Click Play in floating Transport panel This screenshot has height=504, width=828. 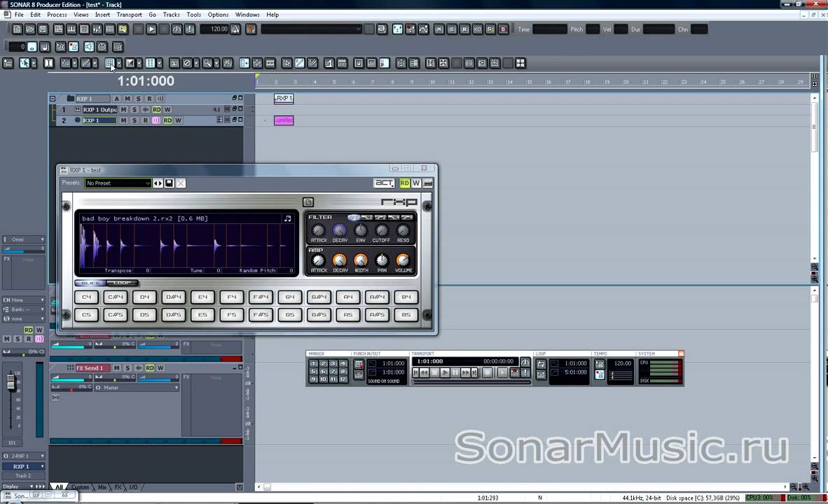point(445,372)
